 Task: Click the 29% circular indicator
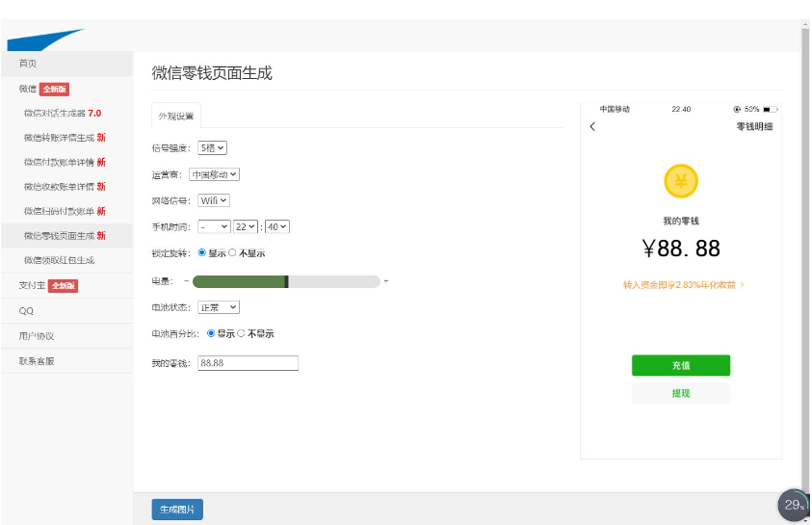tap(794, 505)
